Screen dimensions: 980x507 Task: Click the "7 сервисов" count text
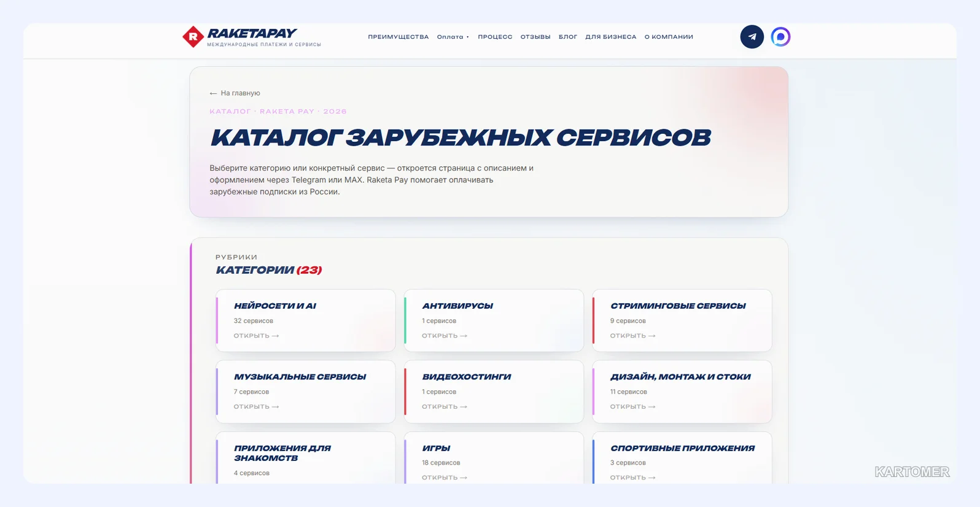coord(251,392)
